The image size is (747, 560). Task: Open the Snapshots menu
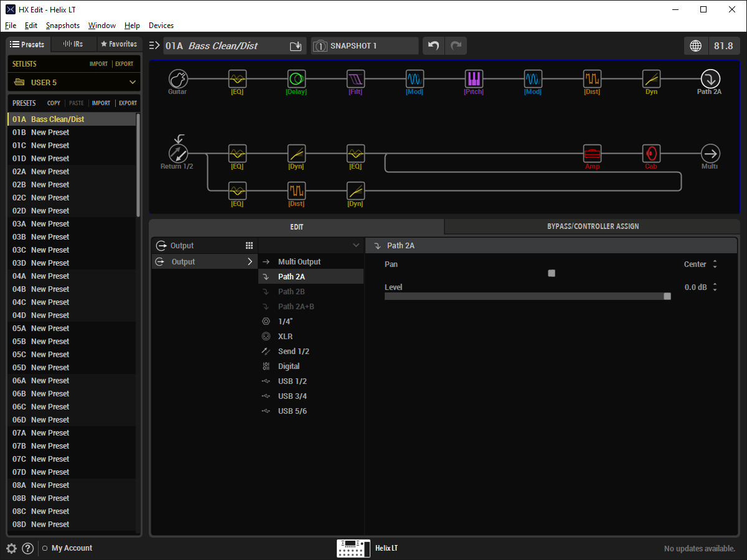(63, 26)
